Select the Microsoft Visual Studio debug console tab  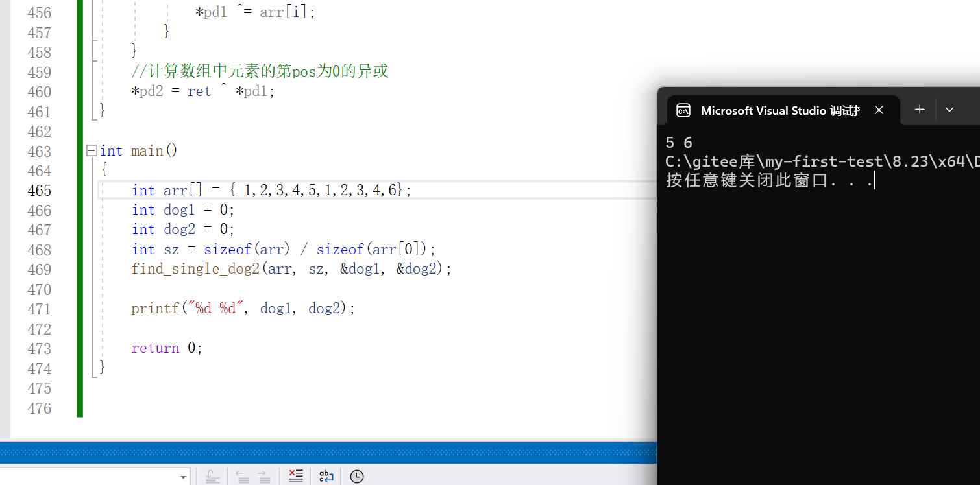(784, 110)
